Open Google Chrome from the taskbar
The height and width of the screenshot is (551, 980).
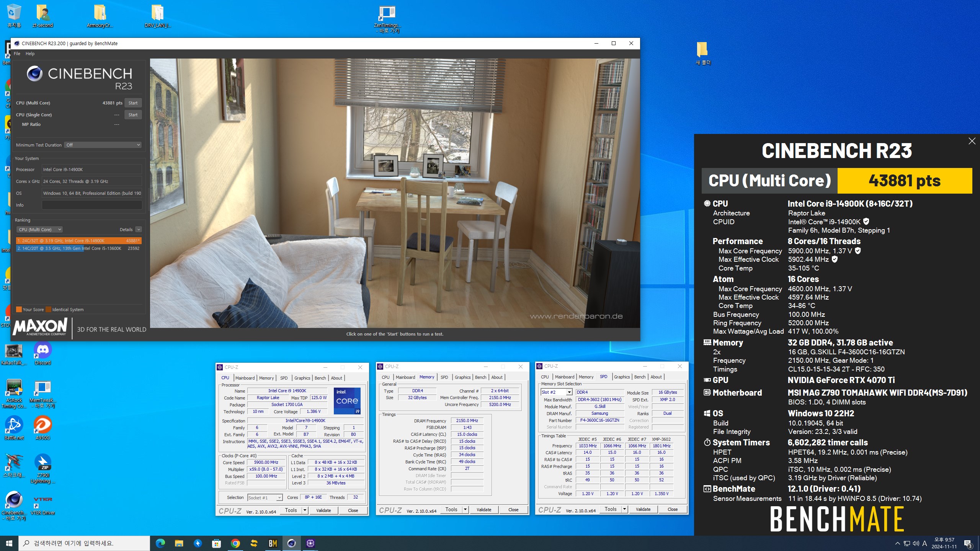235,543
